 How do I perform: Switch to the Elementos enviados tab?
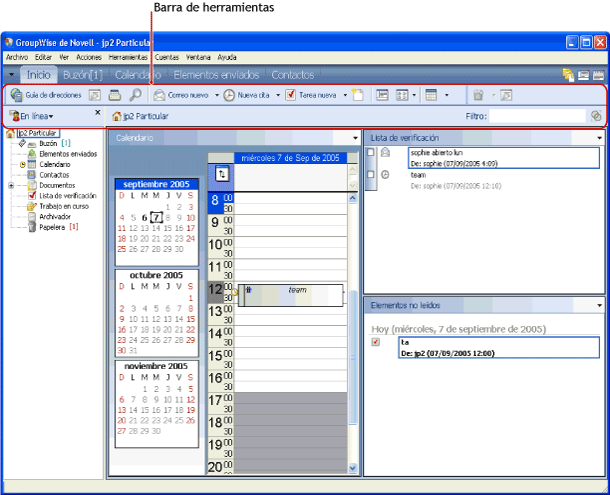pos(216,75)
